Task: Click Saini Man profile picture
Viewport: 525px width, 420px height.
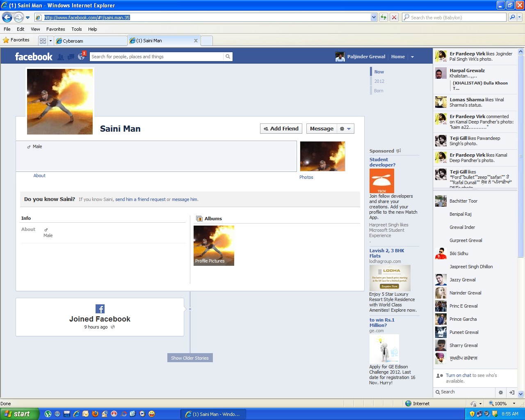Action: tap(60, 101)
